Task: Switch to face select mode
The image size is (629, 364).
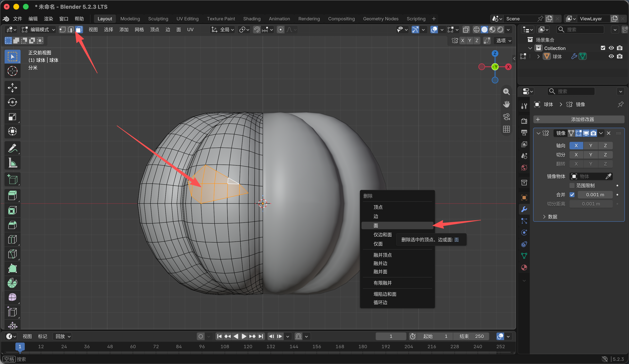Action: [79, 30]
